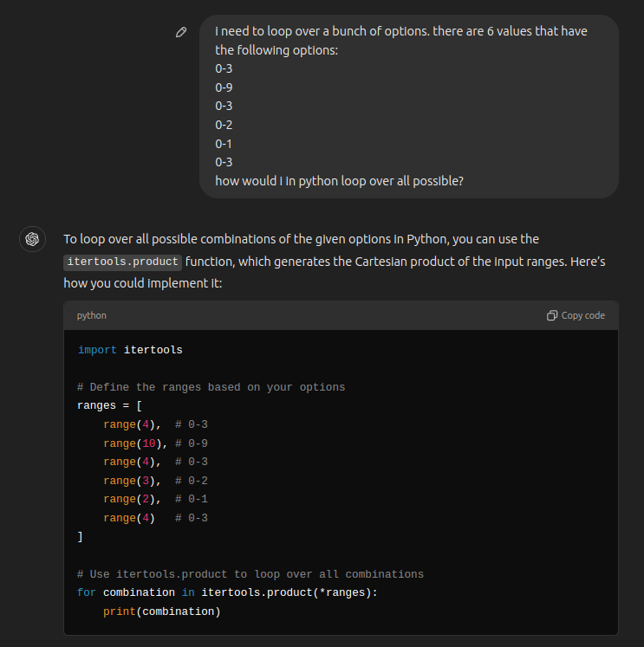Click the user message bubble's first line
This screenshot has height=647, width=644.
[400, 31]
